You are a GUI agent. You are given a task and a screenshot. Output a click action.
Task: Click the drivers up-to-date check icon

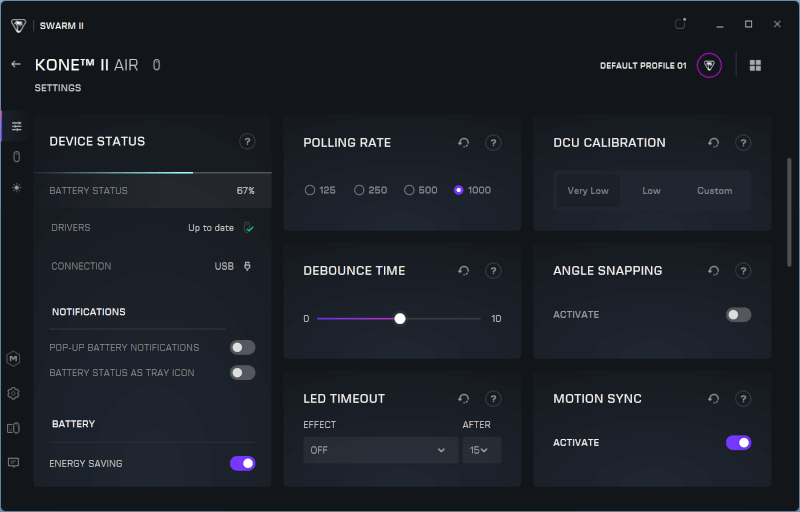click(248, 227)
